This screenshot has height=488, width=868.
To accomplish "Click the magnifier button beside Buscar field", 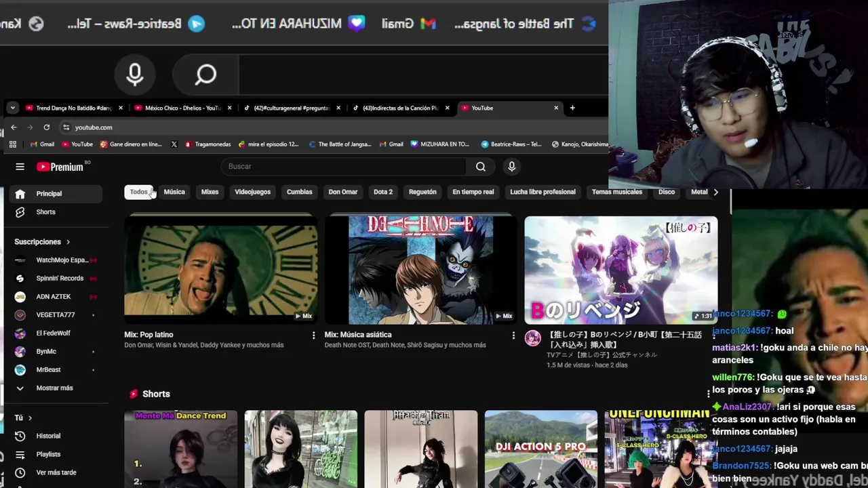I will pyautogui.click(x=481, y=167).
